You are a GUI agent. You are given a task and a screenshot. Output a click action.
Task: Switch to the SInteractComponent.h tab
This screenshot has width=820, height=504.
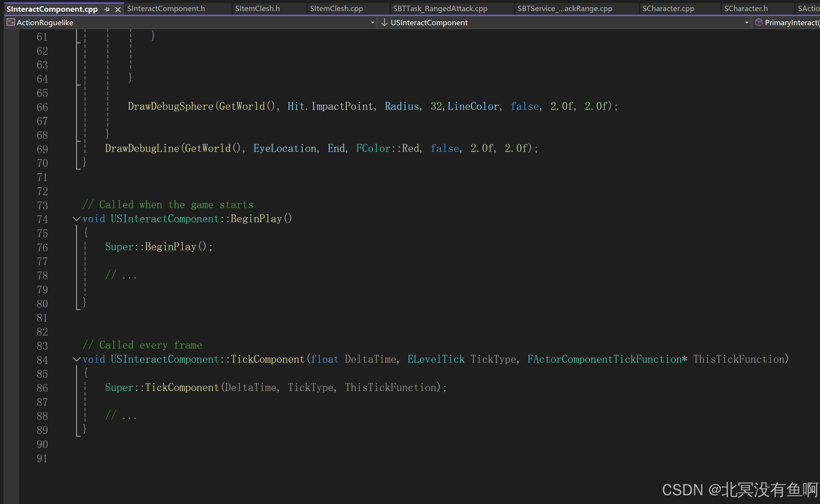click(166, 9)
